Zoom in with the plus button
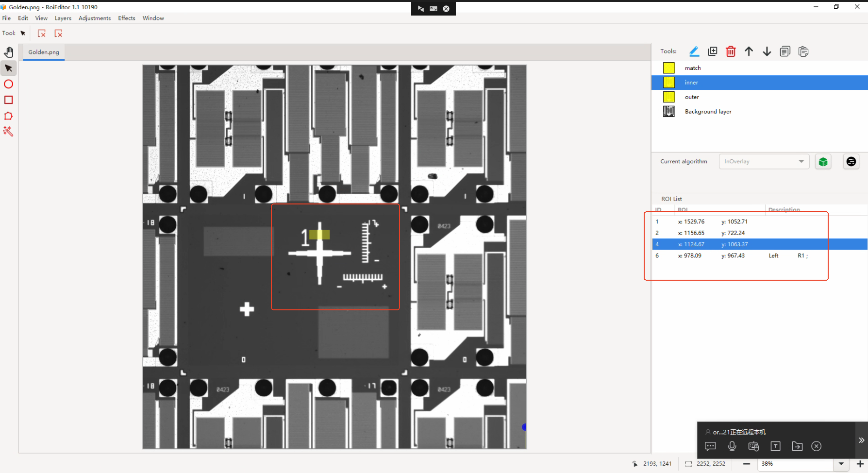This screenshot has width=868, height=473. pyautogui.click(x=860, y=464)
